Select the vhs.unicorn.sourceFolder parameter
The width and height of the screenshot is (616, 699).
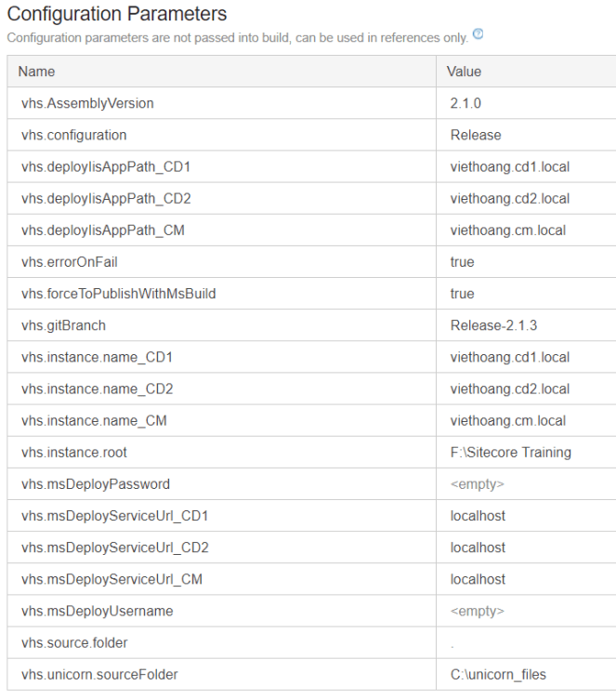point(99,674)
